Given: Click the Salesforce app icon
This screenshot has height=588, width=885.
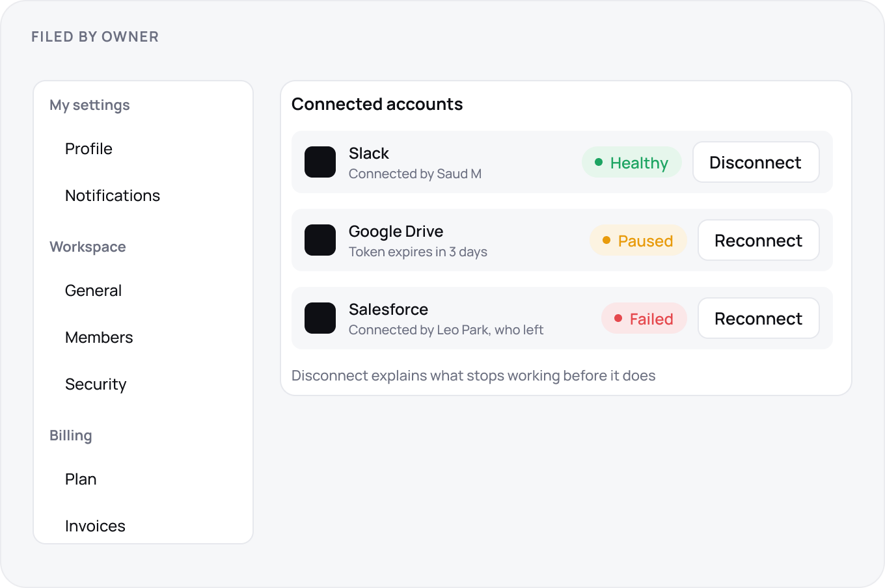Looking at the screenshot, I should [320, 318].
